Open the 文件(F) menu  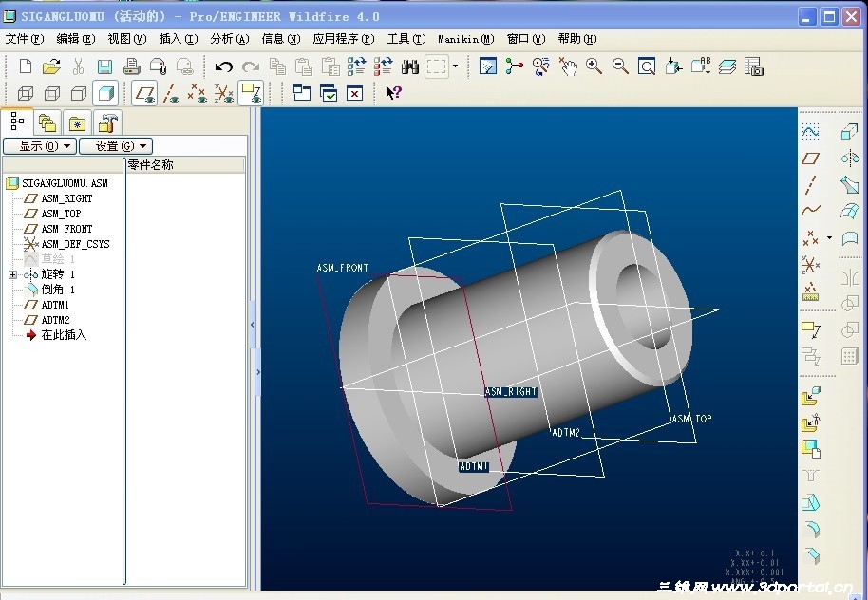click(25, 39)
